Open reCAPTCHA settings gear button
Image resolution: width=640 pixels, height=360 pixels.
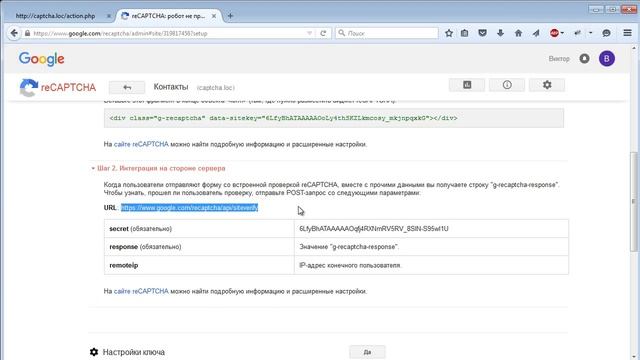547,85
